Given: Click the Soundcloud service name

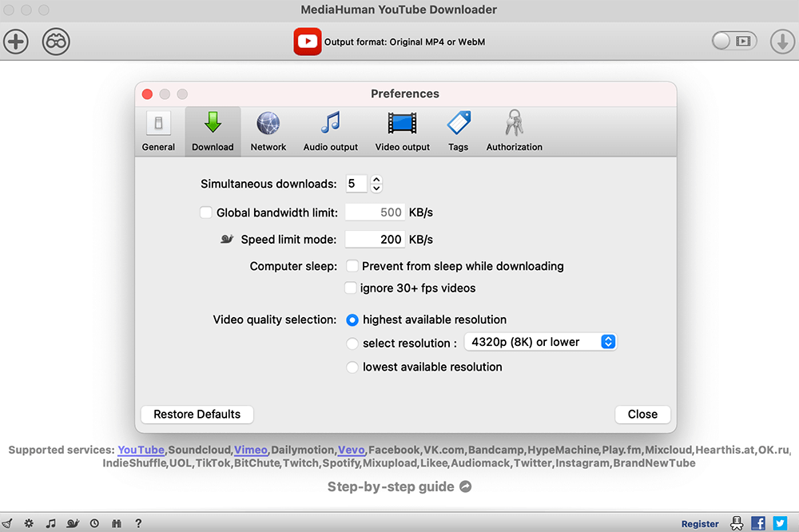Looking at the screenshot, I should coord(200,450).
